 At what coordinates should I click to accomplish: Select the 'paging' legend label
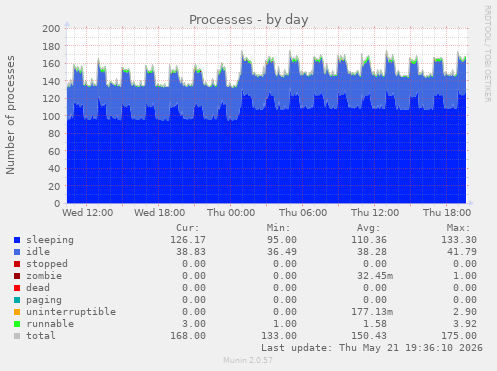(x=44, y=300)
